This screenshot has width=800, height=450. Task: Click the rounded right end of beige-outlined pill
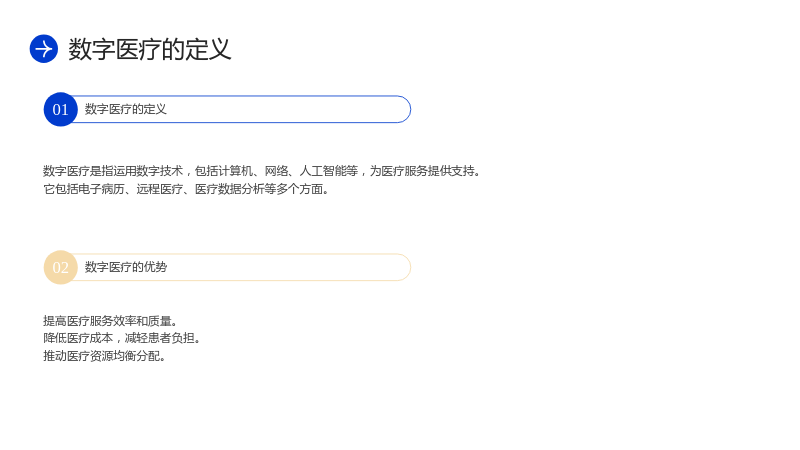click(402, 267)
